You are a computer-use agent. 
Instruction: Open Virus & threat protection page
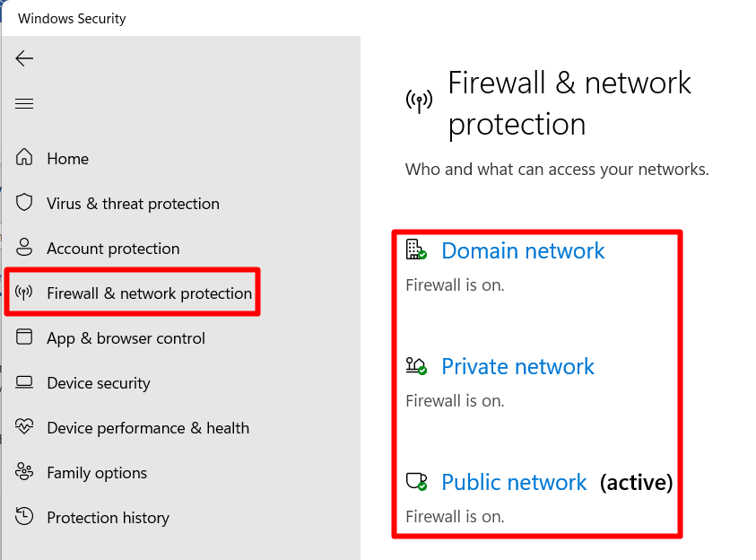point(133,204)
